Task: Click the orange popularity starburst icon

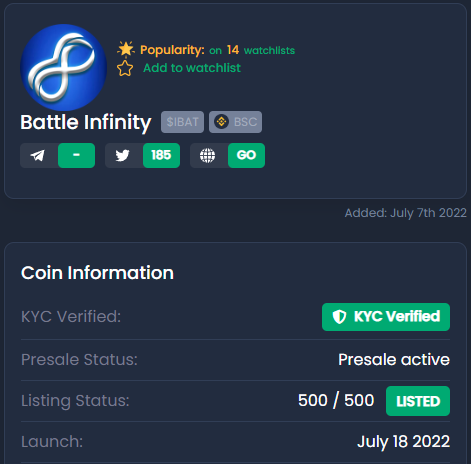Action: click(126, 49)
